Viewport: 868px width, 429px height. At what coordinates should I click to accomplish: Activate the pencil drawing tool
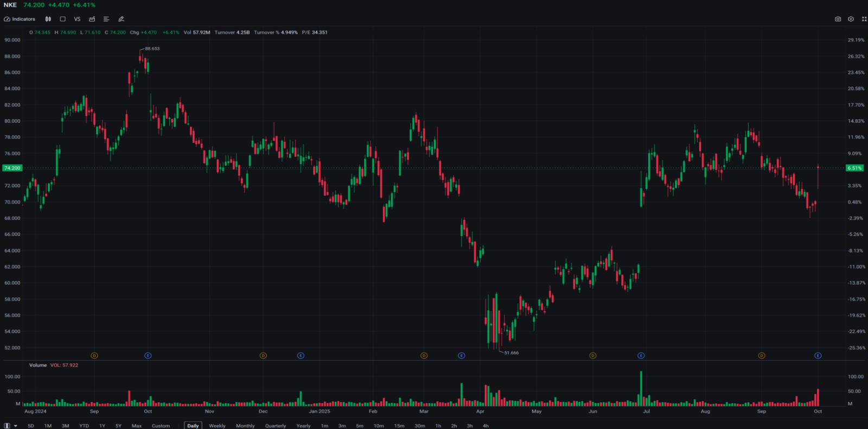click(121, 19)
